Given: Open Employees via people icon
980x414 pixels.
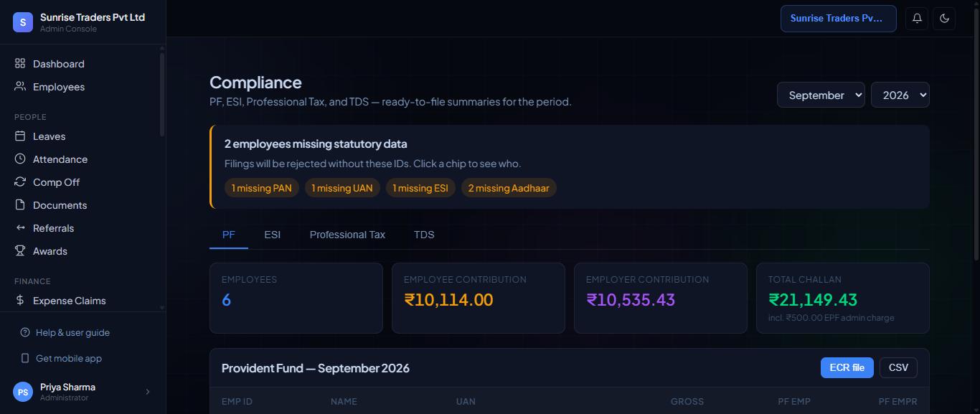Looking at the screenshot, I should click(x=20, y=87).
